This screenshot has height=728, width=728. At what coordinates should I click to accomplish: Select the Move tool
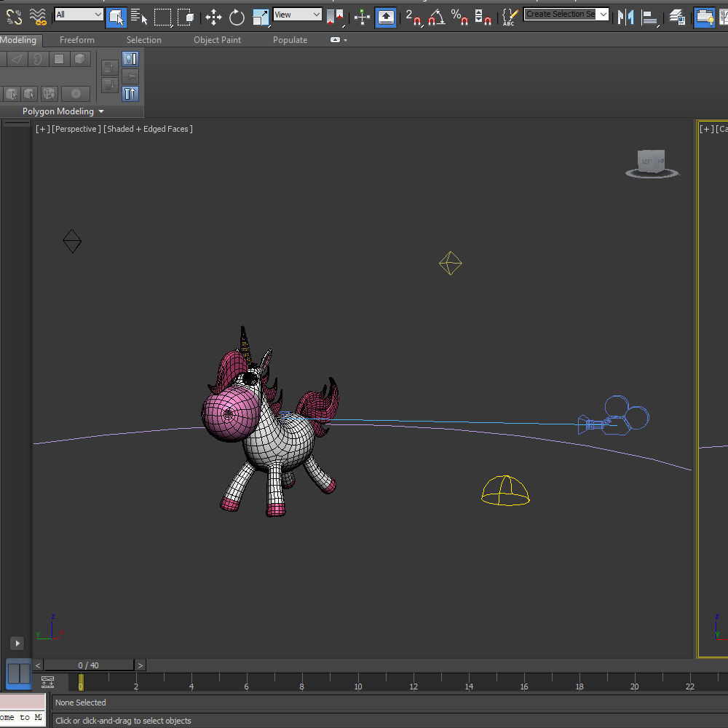pyautogui.click(x=213, y=17)
